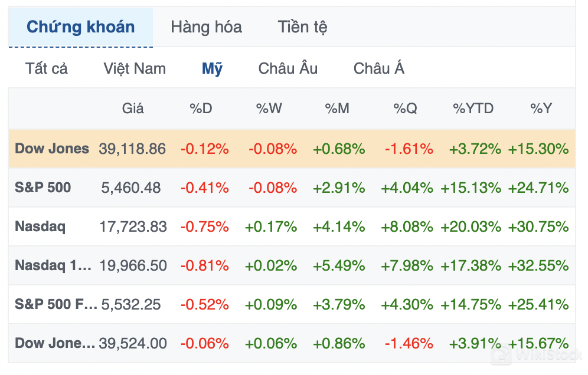The width and height of the screenshot is (588, 375).
Task: Select the Mỹ market filter
Action: coord(212,68)
